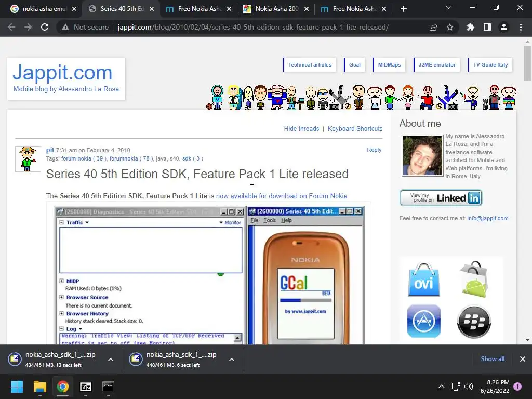Screen dimensions: 532x399
Task: Click pit author avatar image
Action: coord(28,159)
